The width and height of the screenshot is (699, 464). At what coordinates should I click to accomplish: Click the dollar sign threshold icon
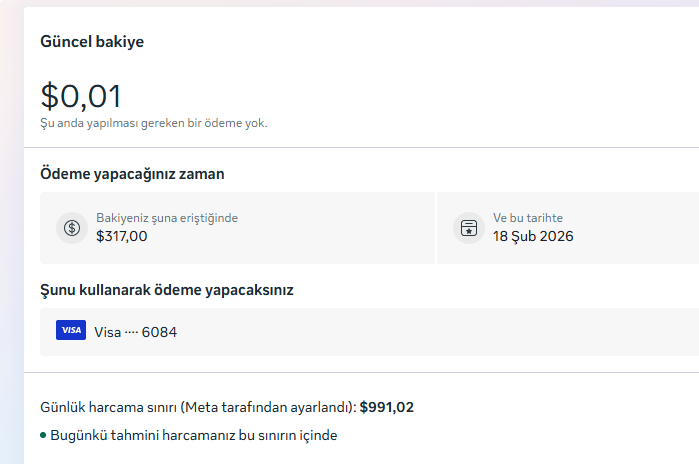pos(72,228)
